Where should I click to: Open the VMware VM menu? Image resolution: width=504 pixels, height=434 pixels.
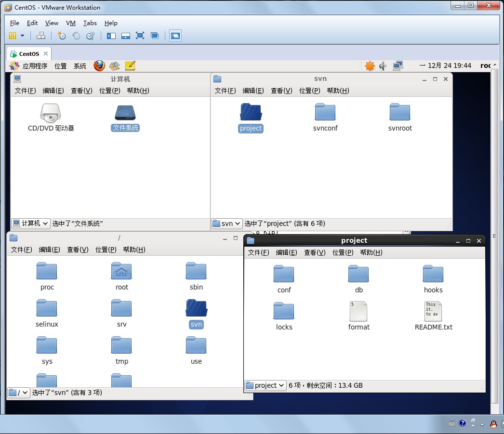coord(71,23)
